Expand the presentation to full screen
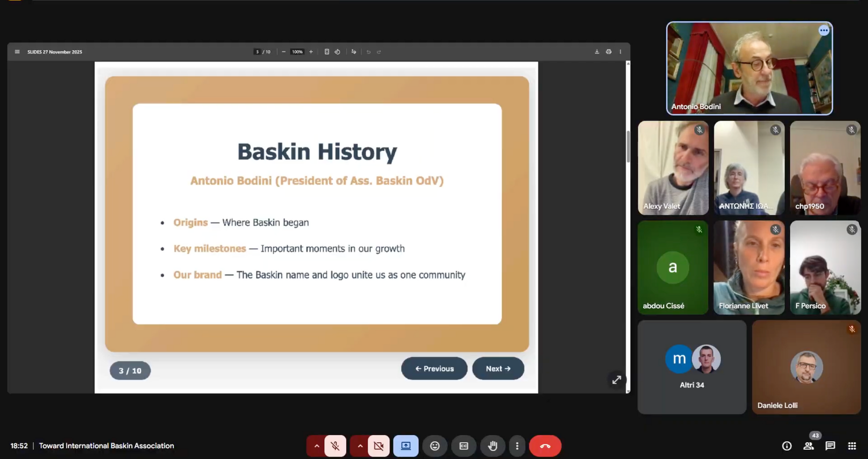The width and height of the screenshot is (868, 459). pyautogui.click(x=617, y=380)
